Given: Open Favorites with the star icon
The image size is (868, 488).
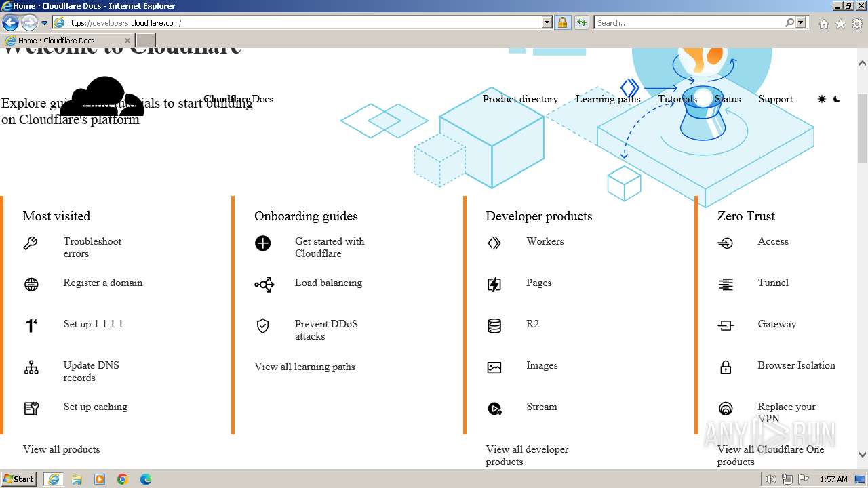Looking at the screenshot, I should pyautogui.click(x=840, y=24).
